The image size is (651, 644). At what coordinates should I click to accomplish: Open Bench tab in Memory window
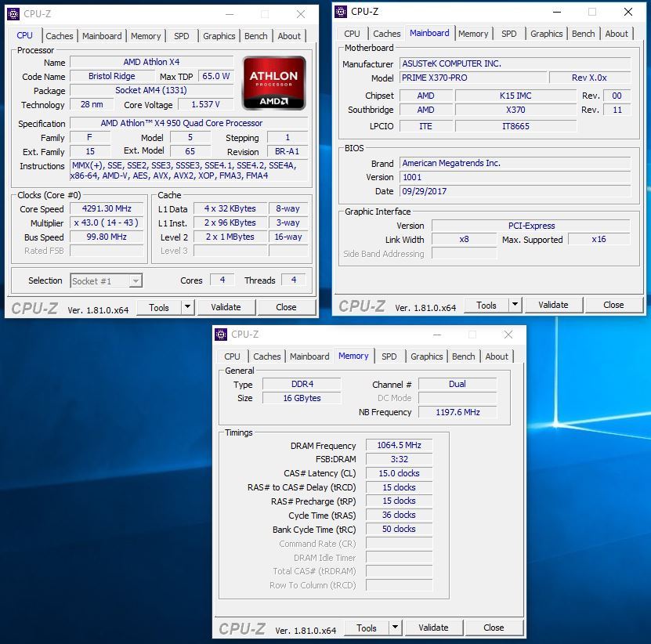(x=463, y=356)
